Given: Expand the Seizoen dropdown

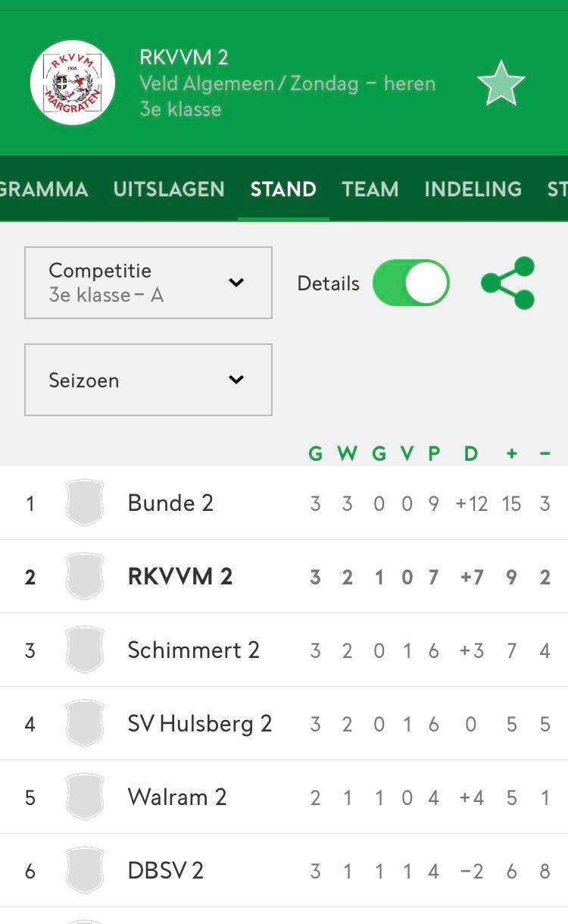Looking at the screenshot, I should pos(148,380).
